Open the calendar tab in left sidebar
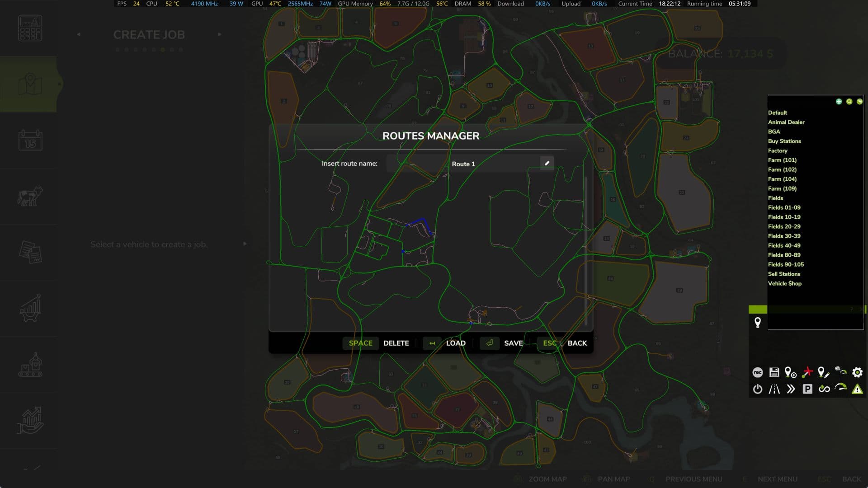 (30, 140)
